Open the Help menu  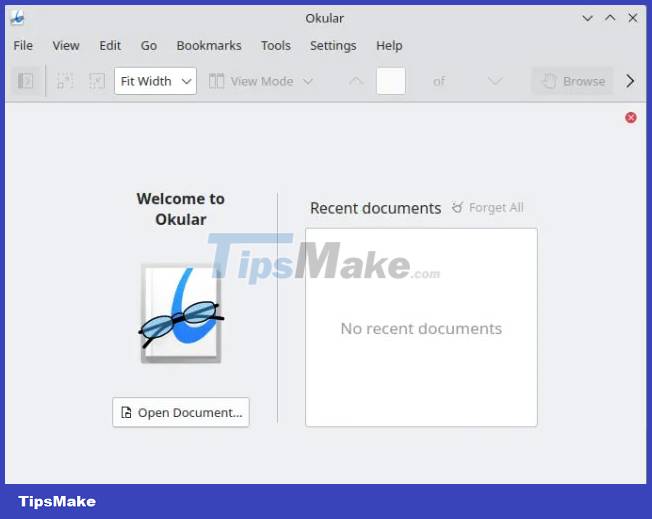[389, 45]
